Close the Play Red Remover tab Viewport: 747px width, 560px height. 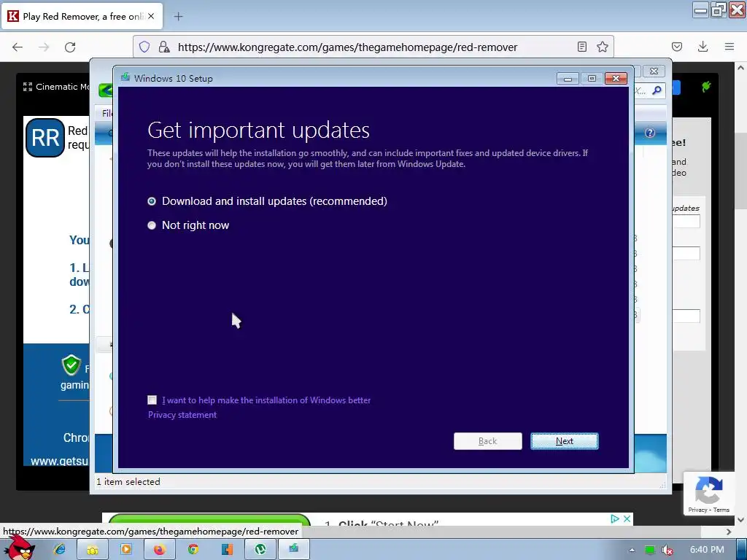[x=151, y=16]
